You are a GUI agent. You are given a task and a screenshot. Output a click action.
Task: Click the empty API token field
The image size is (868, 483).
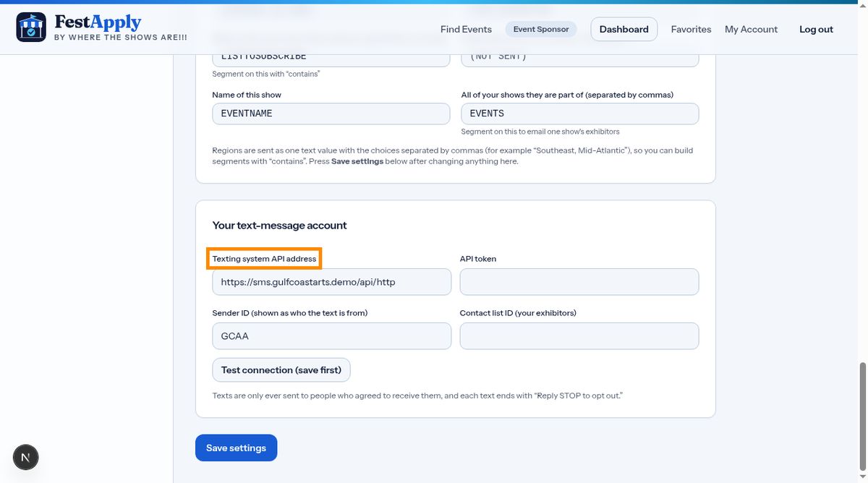pos(579,282)
